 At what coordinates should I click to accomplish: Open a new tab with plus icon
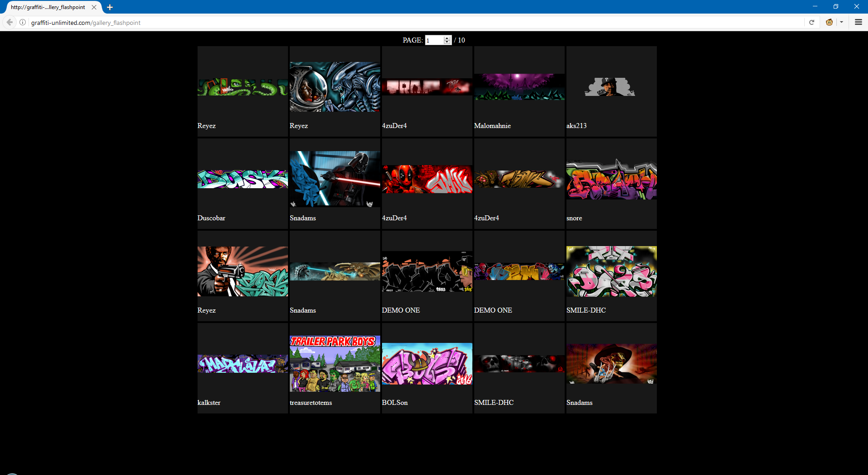(x=109, y=7)
